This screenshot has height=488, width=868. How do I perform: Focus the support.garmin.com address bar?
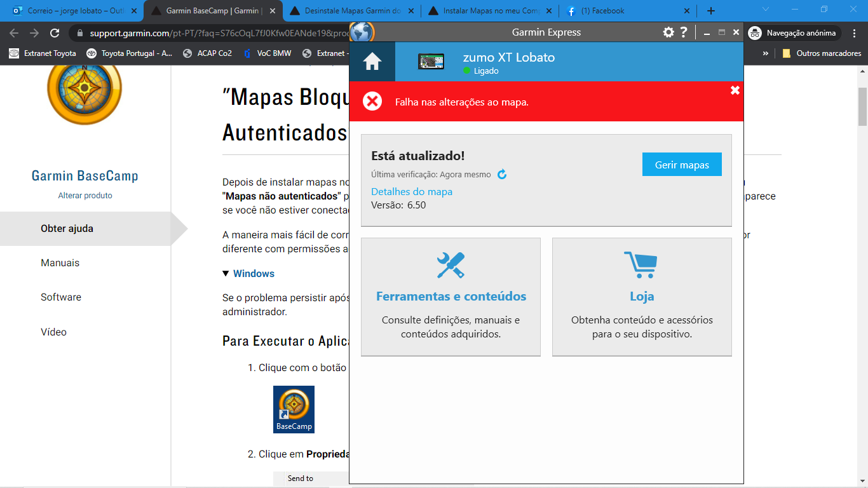(x=219, y=33)
